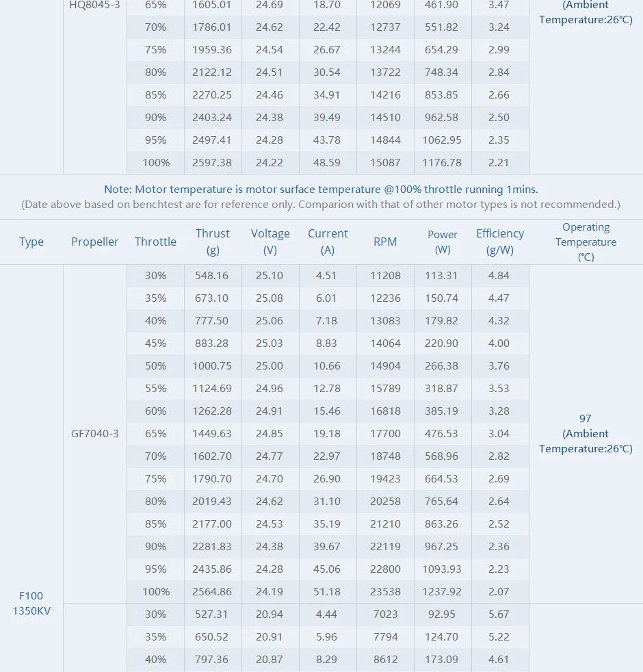Click the Propeller column header
The image size is (643, 672).
pos(95,242)
